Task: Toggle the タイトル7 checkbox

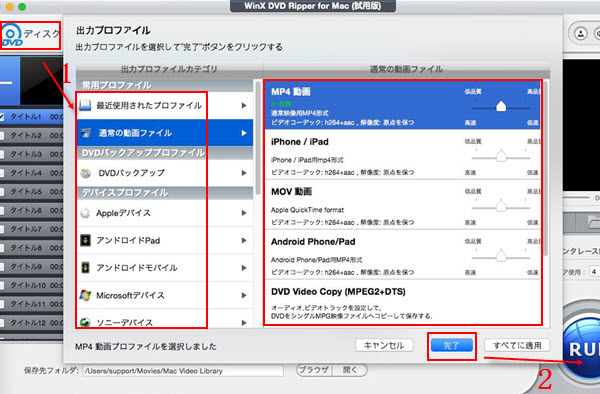Action: tap(2, 229)
